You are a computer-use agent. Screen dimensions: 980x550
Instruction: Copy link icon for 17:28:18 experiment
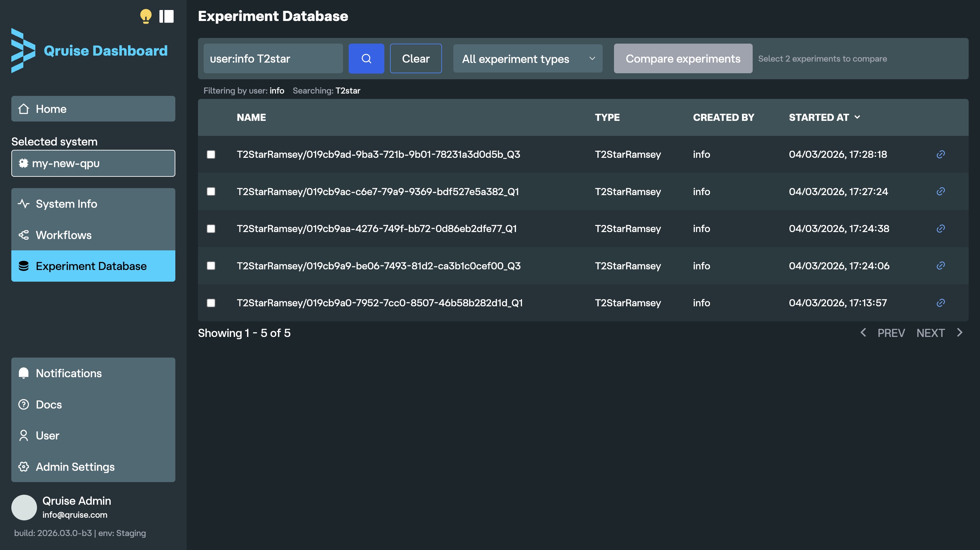click(940, 154)
